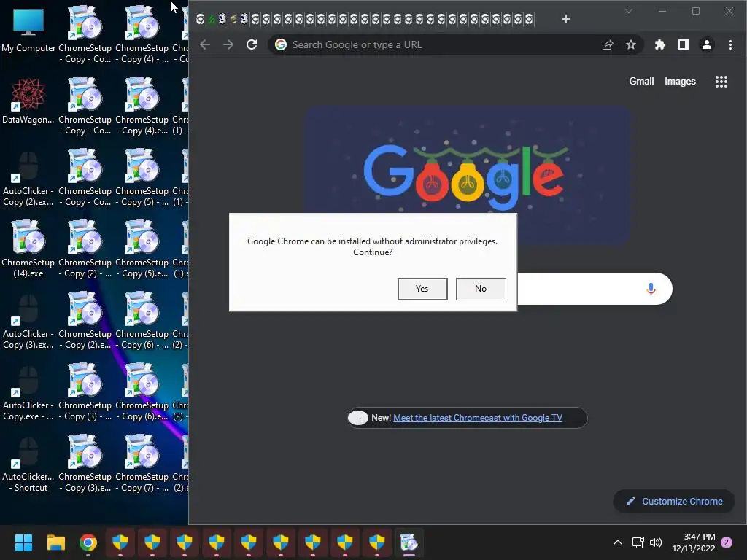Open the Extensions puzzle icon
Screen dimensions: 747x560
pos(659,44)
